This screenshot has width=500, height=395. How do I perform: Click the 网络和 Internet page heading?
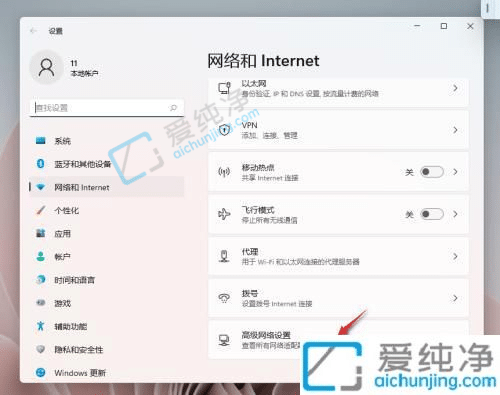pyautogui.click(x=263, y=61)
